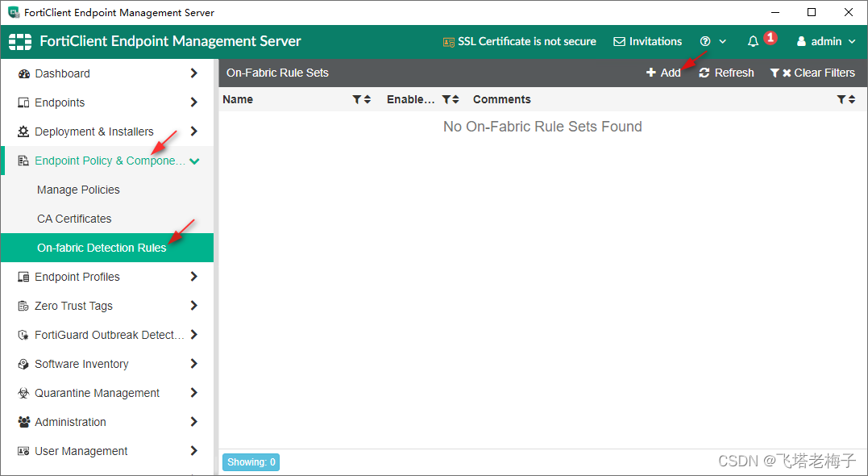Sort the Name column with its arrows
The height and width of the screenshot is (476, 868).
point(368,99)
